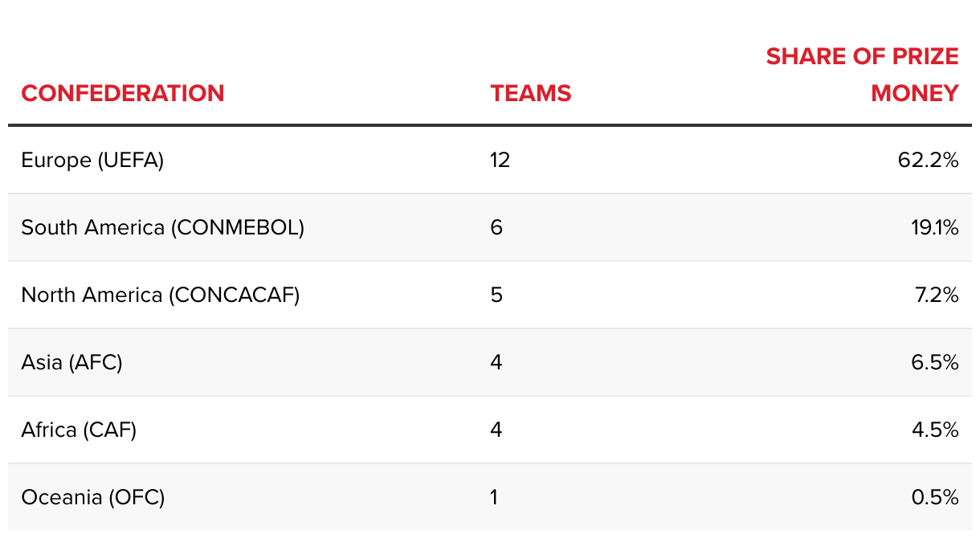This screenshot has width=980, height=538.
Task: Click the 4 teams value for Asia
Action: click(496, 363)
